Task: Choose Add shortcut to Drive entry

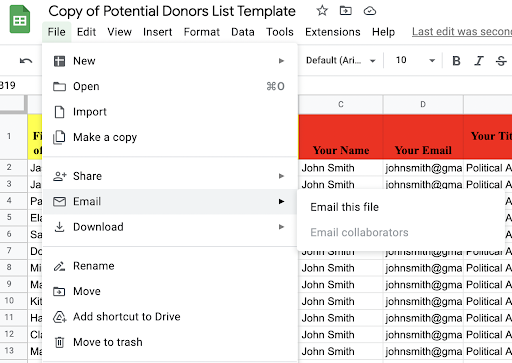Action: 170,317
